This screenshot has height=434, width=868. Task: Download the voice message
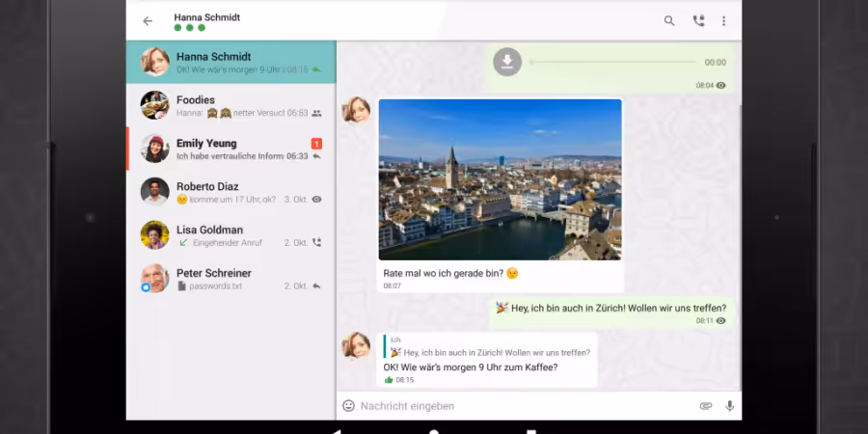[x=507, y=62]
